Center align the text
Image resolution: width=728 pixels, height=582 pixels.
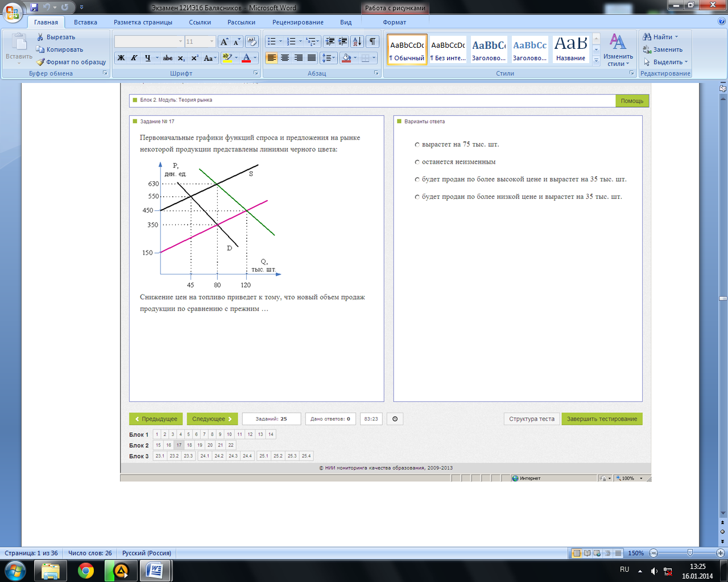tap(285, 58)
